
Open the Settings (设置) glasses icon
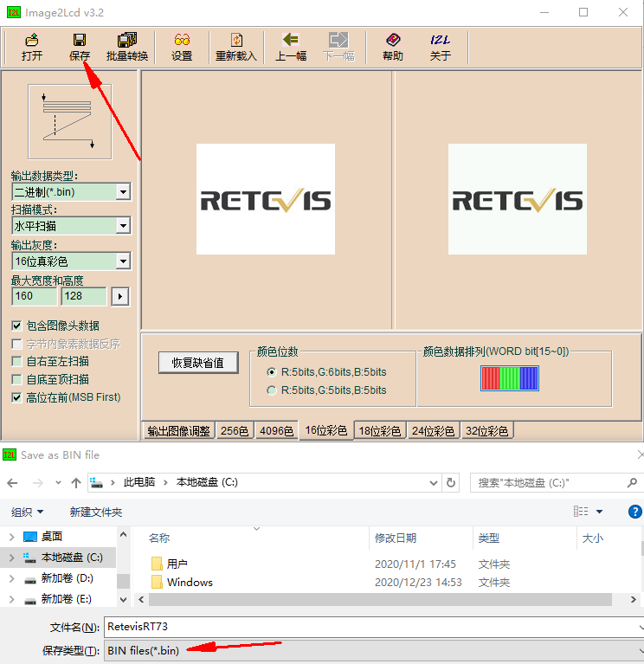[x=182, y=47]
